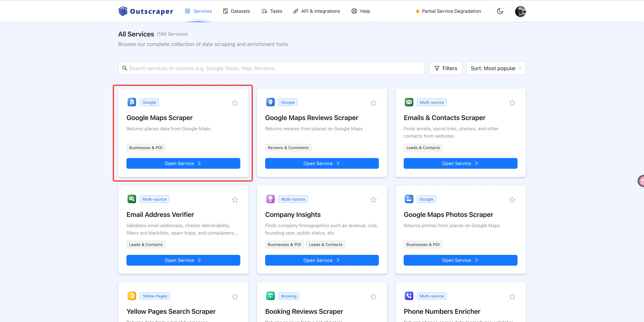Click Multi-source tag on Company Insights
Screen dimensions: 644x322
pyautogui.click(x=293, y=199)
